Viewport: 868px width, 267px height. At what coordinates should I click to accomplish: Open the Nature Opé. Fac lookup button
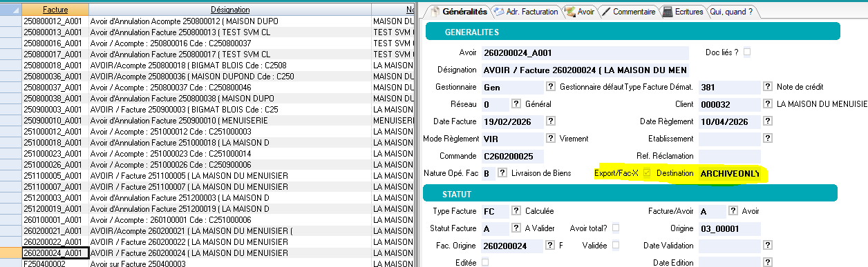click(x=502, y=173)
